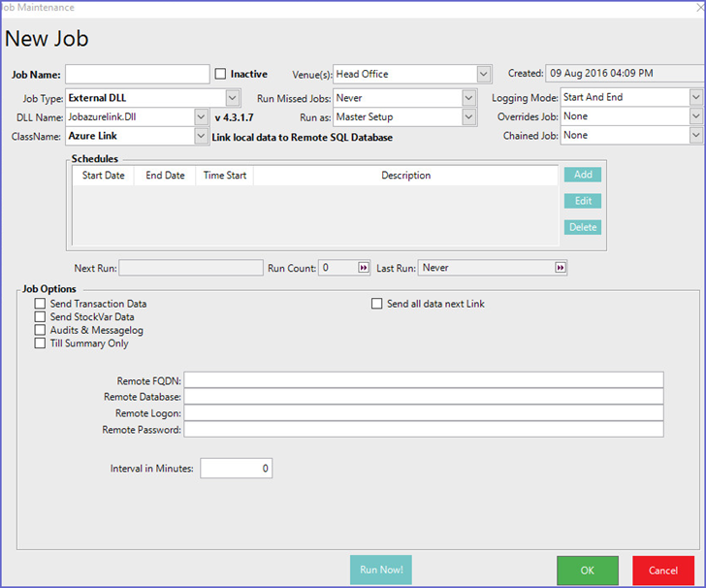Click the Run Count arrow icon
This screenshot has width=706, height=588.
coord(364,268)
